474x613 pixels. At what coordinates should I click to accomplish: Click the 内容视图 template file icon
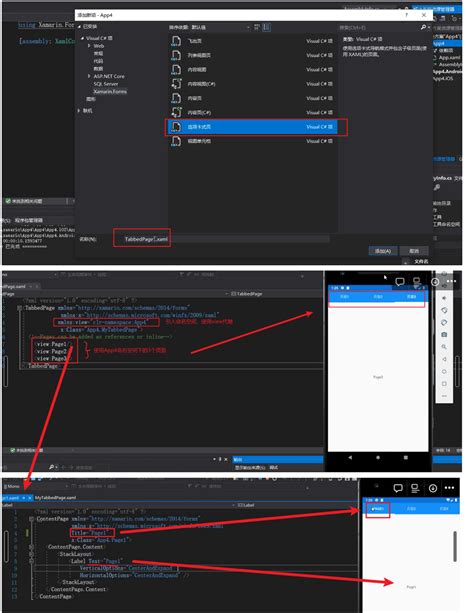pos(176,70)
